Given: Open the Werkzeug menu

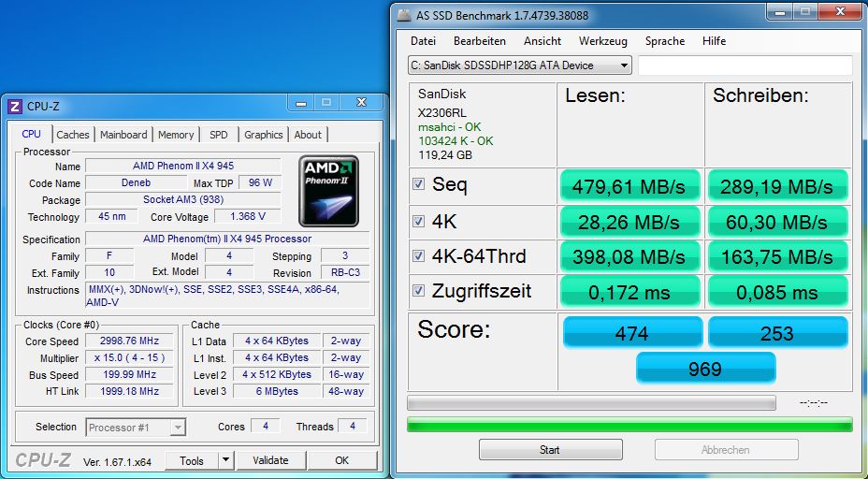Looking at the screenshot, I should 603,41.
